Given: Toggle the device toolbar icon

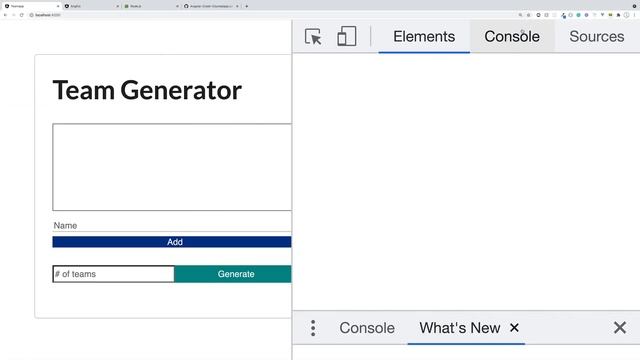Looking at the screenshot, I should (x=347, y=36).
